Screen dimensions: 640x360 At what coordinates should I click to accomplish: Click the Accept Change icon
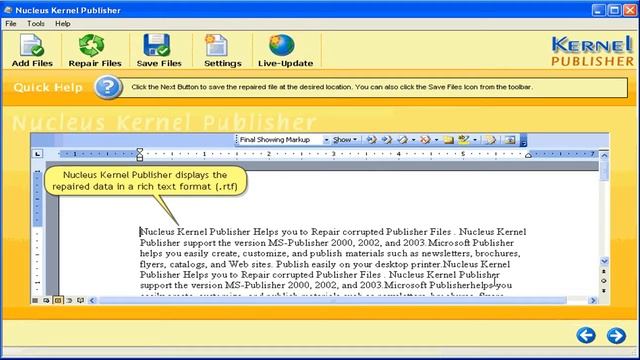click(x=402, y=140)
